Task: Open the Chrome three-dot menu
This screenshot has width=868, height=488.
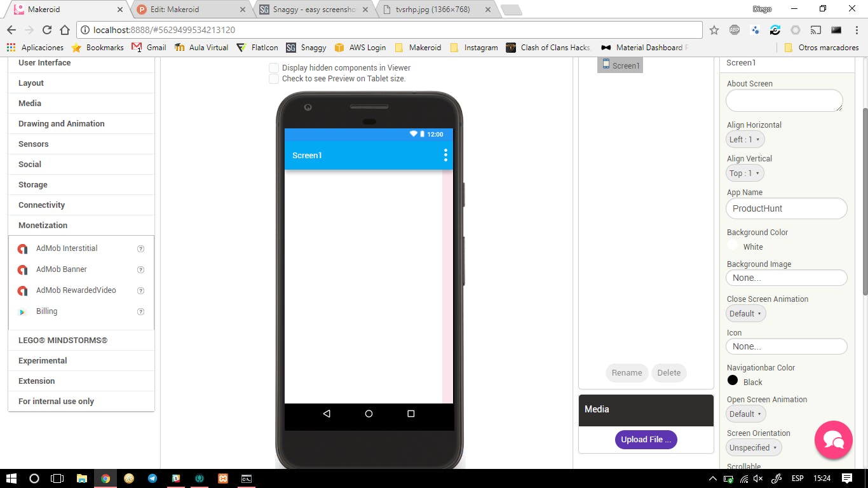Action: 855,30
